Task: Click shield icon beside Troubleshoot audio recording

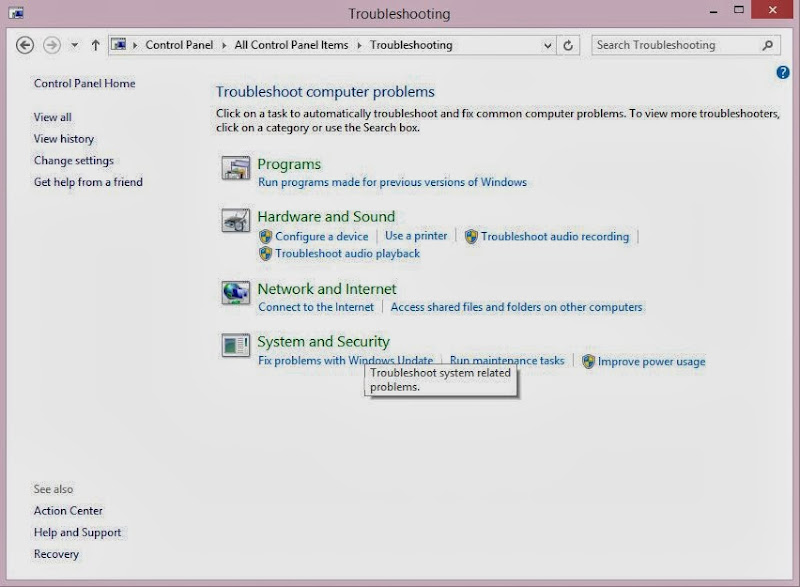Action: (x=471, y=237)
